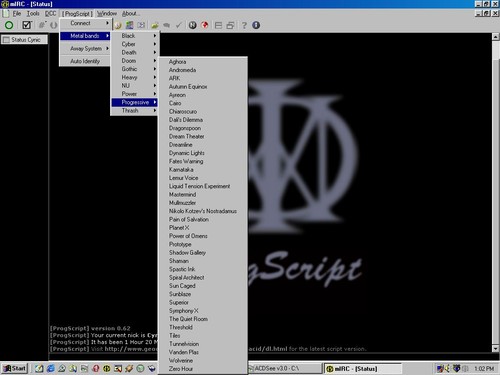Screen dimensions: 500x375
Task: Expand the Thrash bands submenu
Action: [x=134, y=111]
